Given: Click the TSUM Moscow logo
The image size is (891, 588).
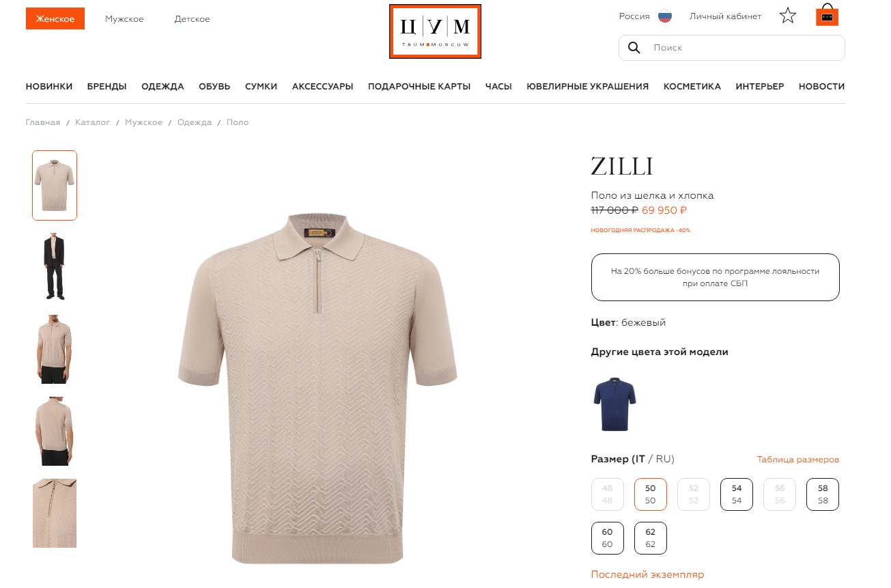Looking at the screenshot, I should click(x=435, y=31).
